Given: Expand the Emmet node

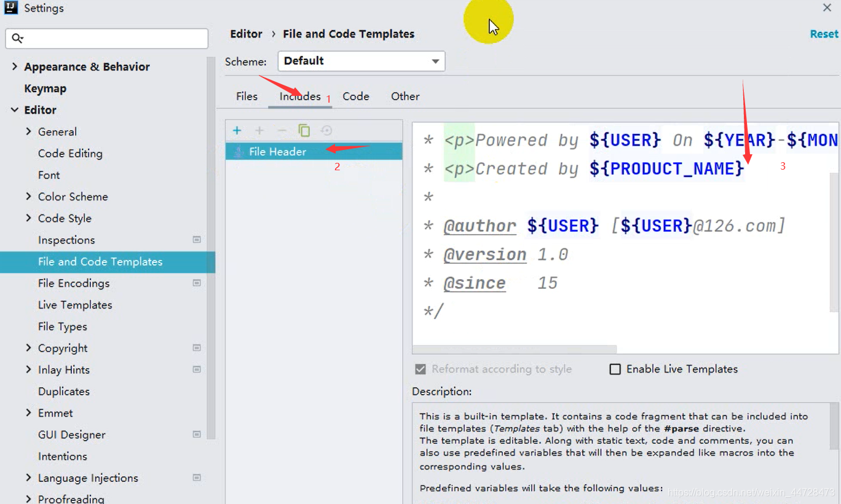Looking at the screenshot, I should [28, 413].
